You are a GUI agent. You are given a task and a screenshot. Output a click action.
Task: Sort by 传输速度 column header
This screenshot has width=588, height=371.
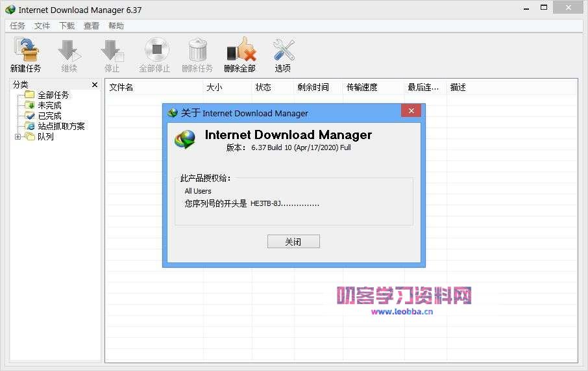(362, 88)
